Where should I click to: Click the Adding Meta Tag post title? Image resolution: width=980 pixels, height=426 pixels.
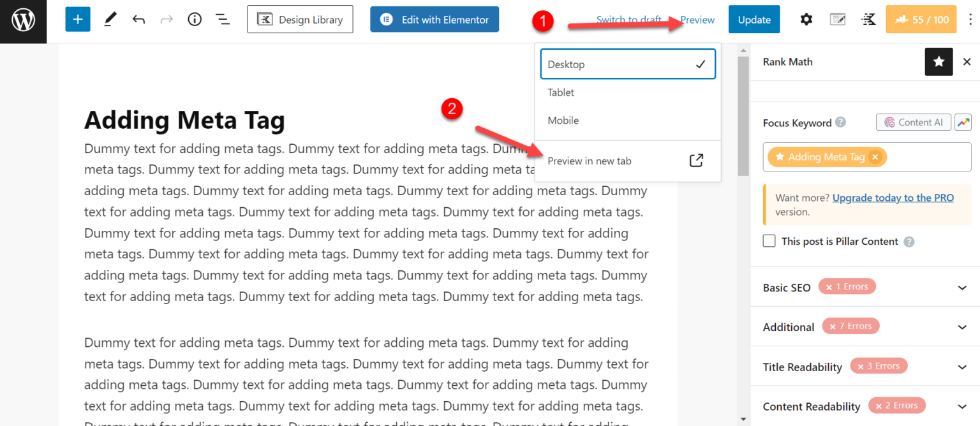[x=184, y=120]
